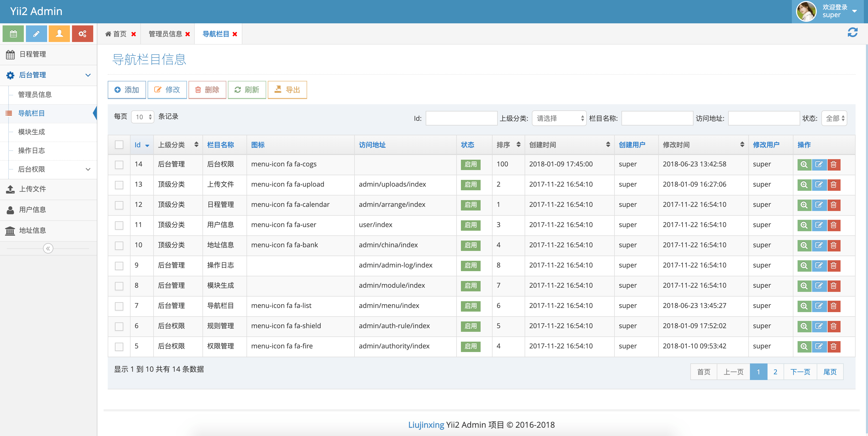Click the edit icon for row Id 13
This screenshot has height=436, width=868.
(820, 185)
